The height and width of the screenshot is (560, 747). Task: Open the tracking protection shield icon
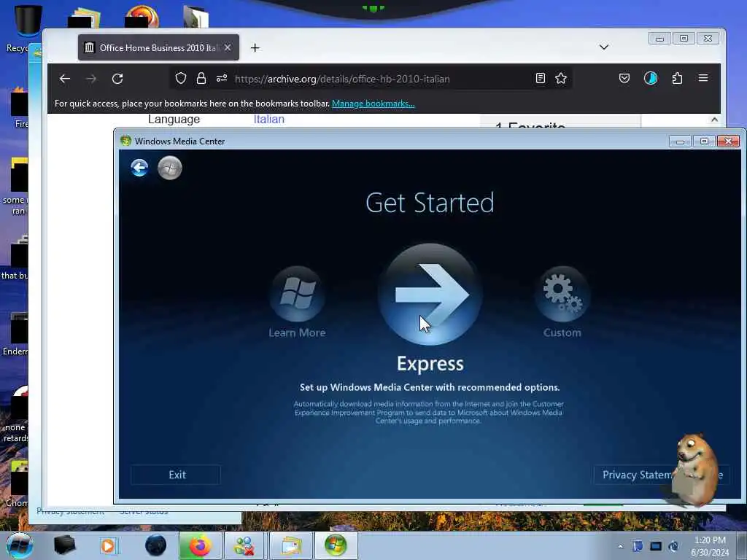click(x=181, y=79)
